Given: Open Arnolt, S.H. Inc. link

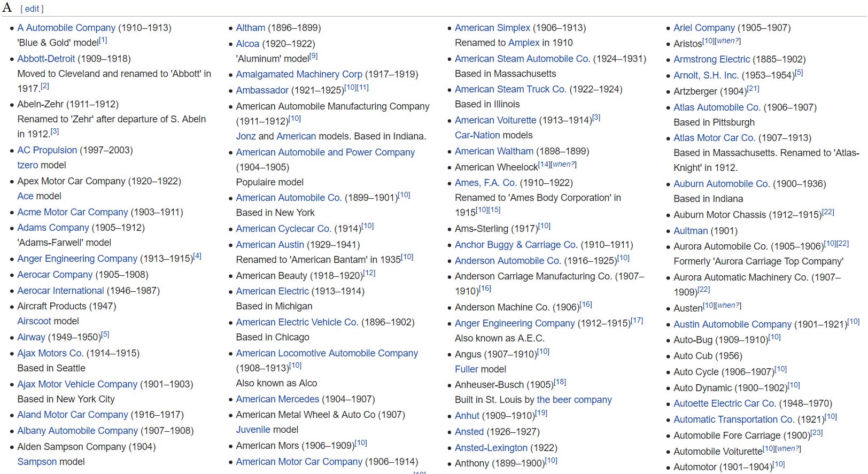Looking at the screenshot, I should tap(706, 75).
